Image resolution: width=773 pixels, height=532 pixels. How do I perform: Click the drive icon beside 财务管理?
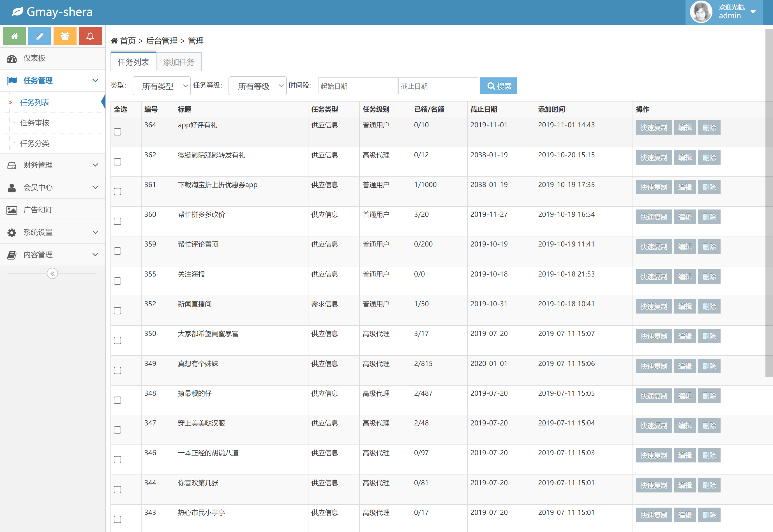(x=12, y=165)
